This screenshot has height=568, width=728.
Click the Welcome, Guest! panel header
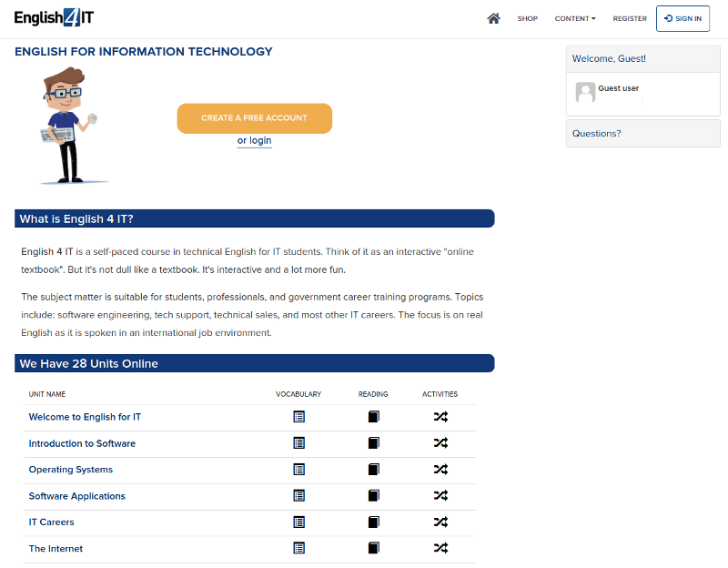tap(643, 59)
